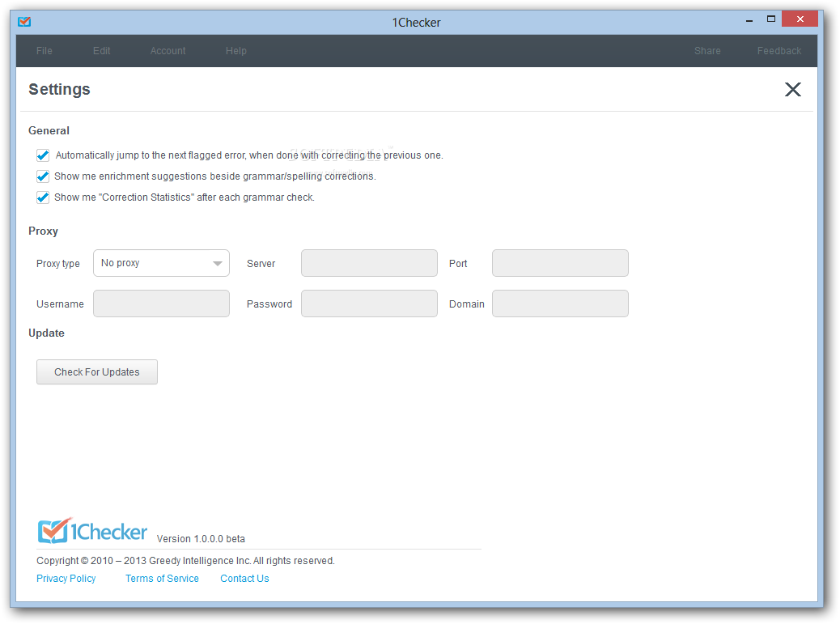
Task: Maximize the 1Checker window
Action: click(771, 19)
